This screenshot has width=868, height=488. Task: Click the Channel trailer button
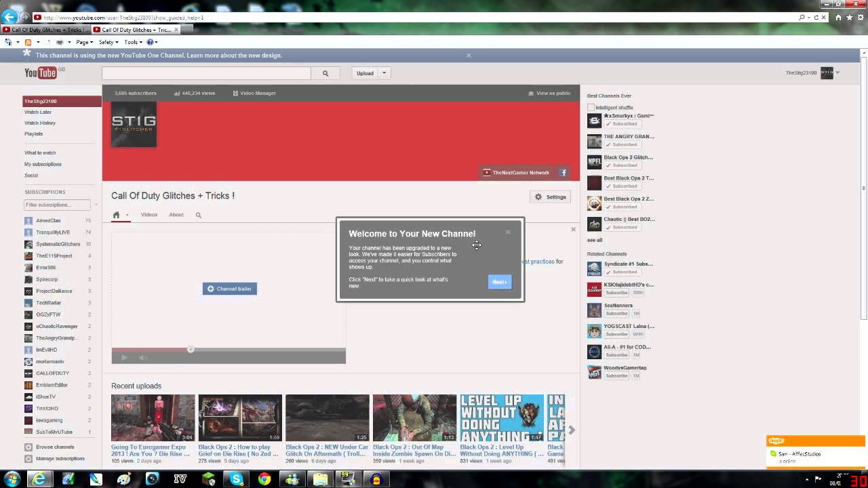point(230,289)
